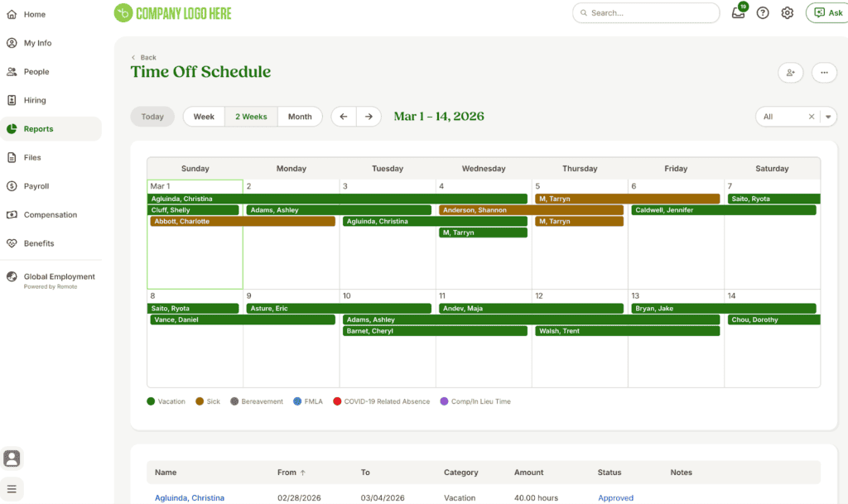
Task: Open the more options ellipsis menu
Action: click(824, 73)
